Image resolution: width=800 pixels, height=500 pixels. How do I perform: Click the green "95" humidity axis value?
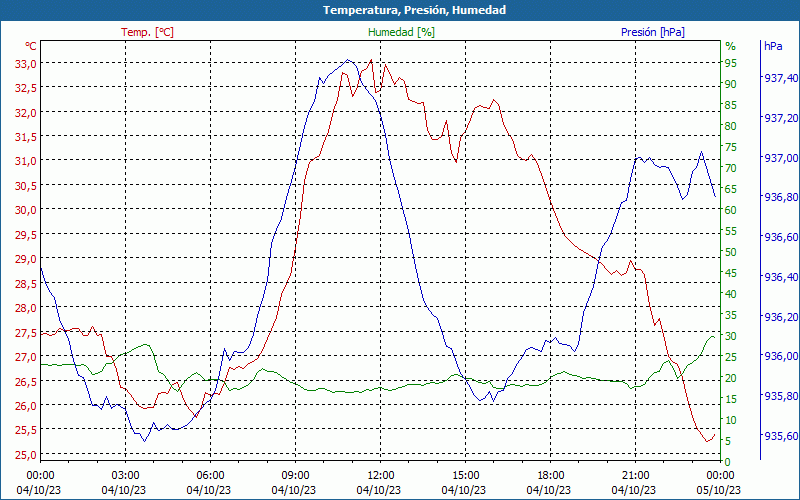731,63
